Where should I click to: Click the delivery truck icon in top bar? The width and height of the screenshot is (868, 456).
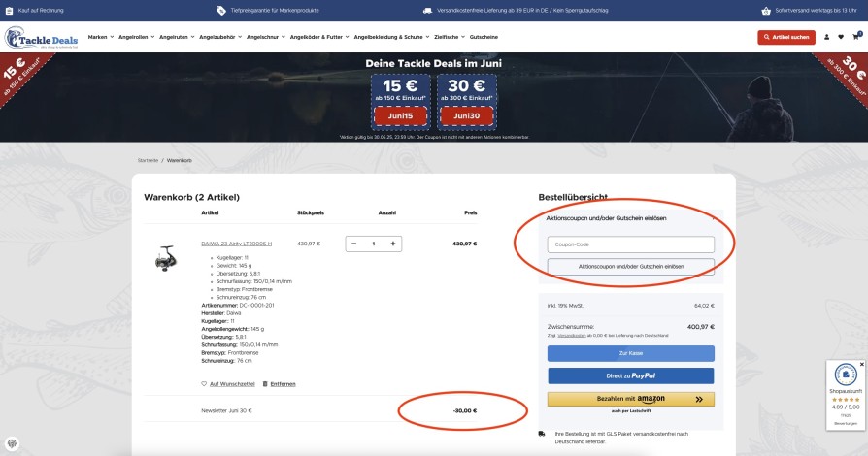427,11
